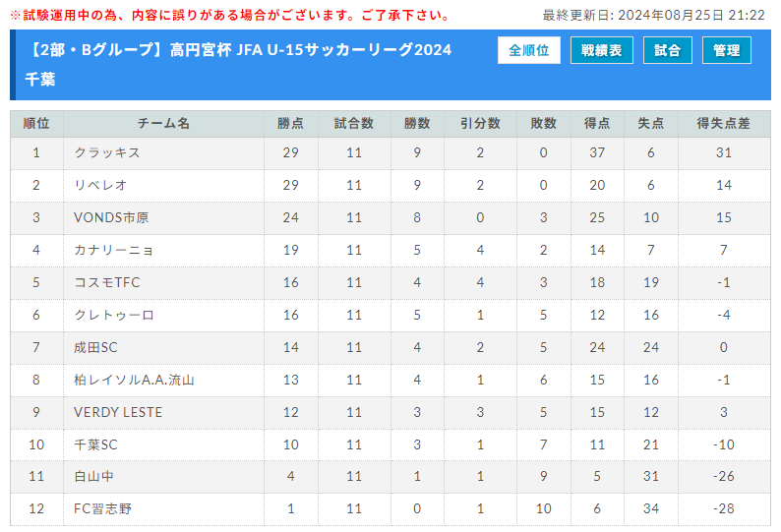Select team name コスモTFC
Viewport: 781px width, 532px height.
[107, 282]
